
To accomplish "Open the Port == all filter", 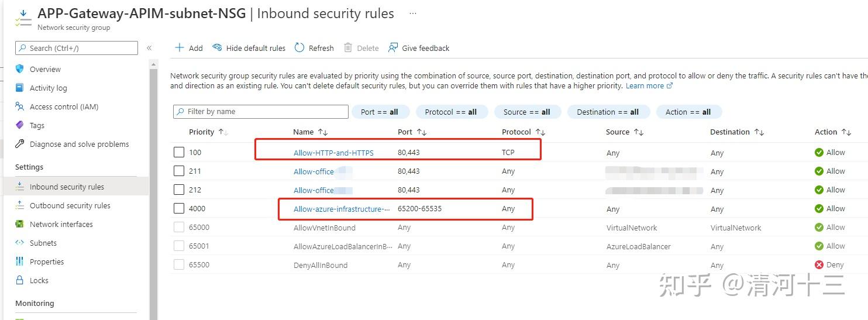I will click(x=379, y=112).
